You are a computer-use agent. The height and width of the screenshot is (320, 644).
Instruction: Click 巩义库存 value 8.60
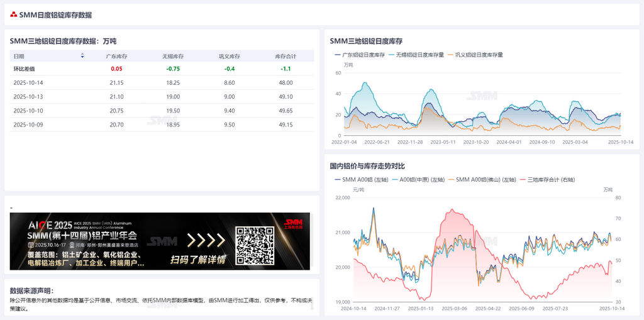click(230, 82)
